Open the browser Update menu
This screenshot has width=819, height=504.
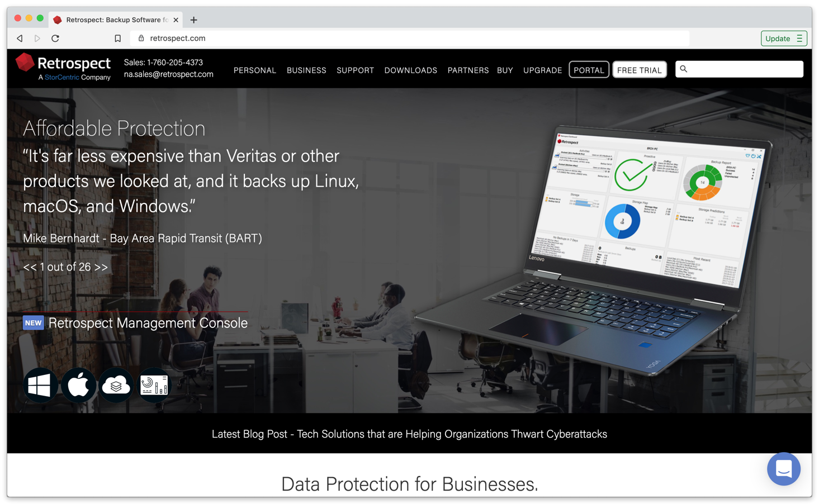pos(783,39)
